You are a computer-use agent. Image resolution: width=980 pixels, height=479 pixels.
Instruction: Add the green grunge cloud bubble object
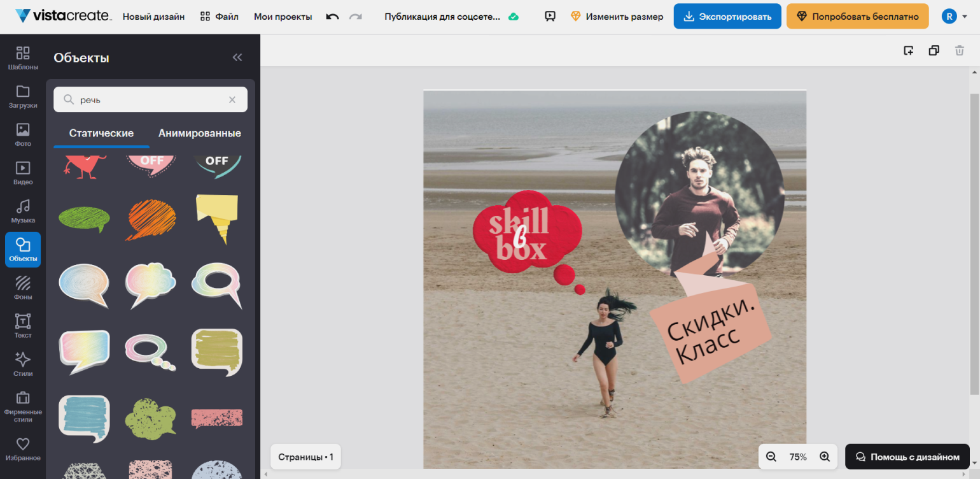[150, 418]
